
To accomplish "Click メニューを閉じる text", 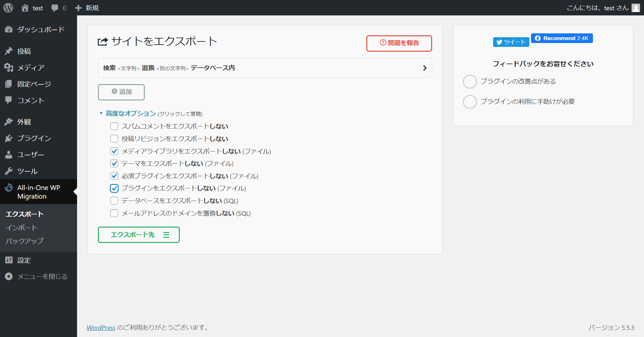I will click(42, 276).
